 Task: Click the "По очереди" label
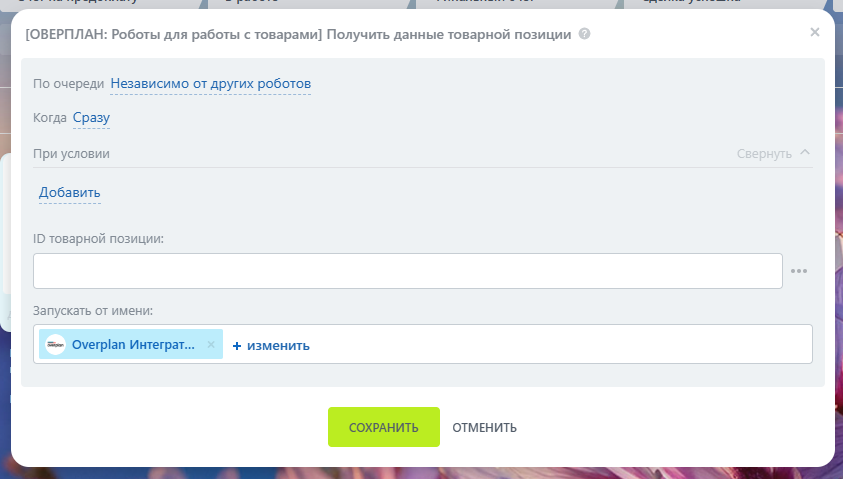[68, 83]
